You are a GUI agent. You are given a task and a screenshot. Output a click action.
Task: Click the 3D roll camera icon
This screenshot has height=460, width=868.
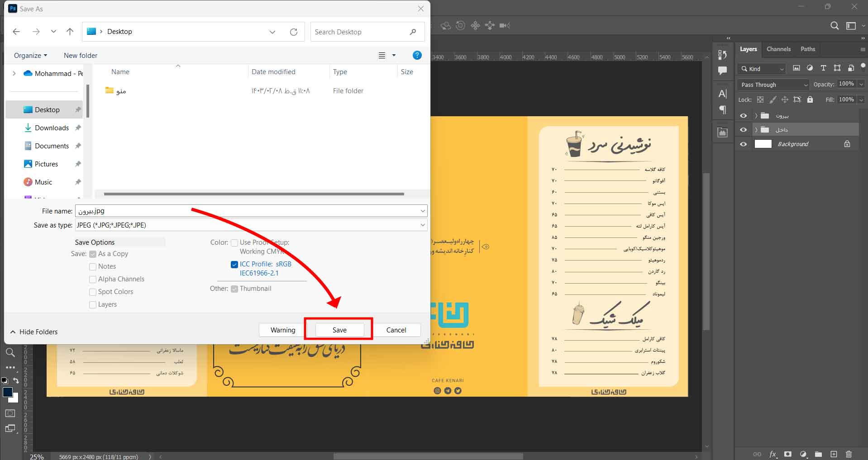coord(460,26)
